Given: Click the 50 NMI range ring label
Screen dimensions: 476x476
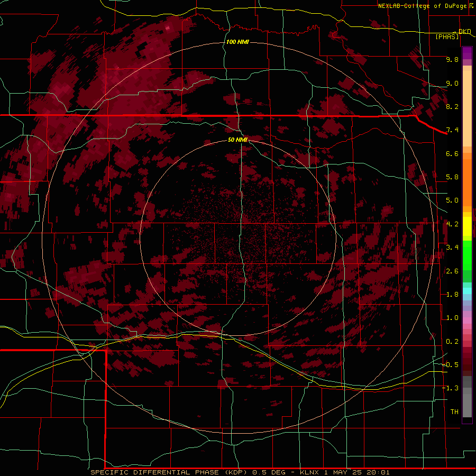Looking at the screenshot, I should click(237, 140).
